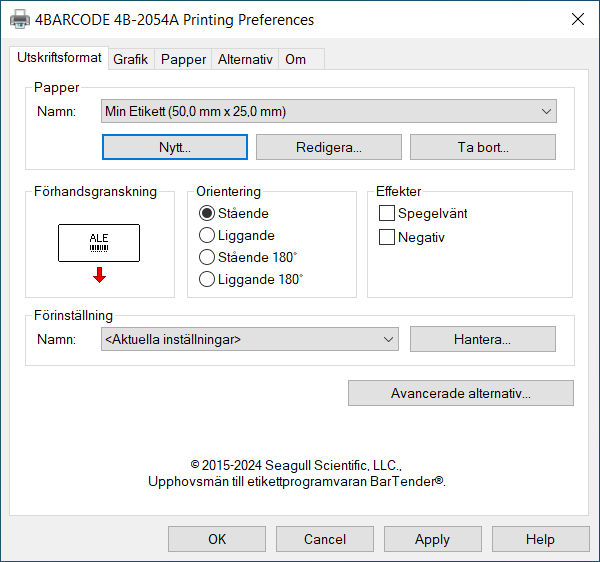
Task: Open the paper name dropdown
Action: coord(329,111)
